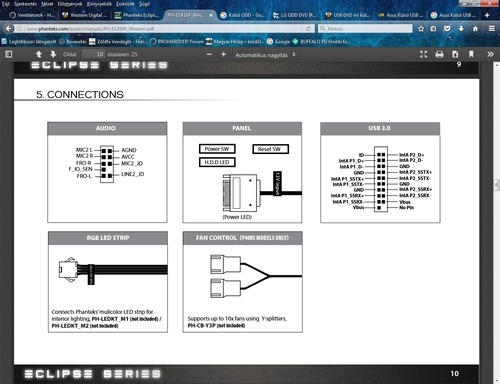
Task: Click the RGB LED STRIP header
Action: (x=108, y=238)
